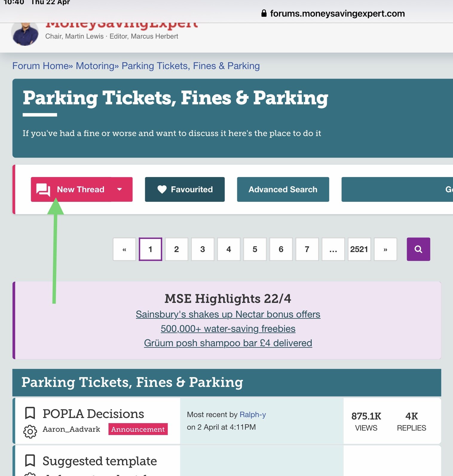
Task: Jump to page 2 of threads
Action: 176,249
